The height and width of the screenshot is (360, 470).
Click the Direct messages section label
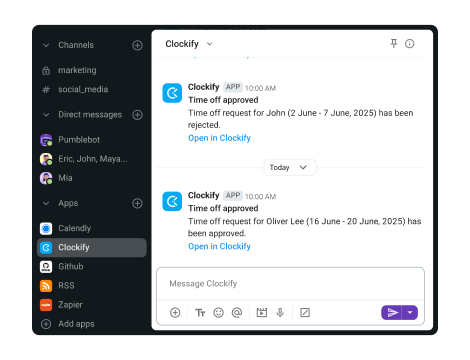click(90, 115)
